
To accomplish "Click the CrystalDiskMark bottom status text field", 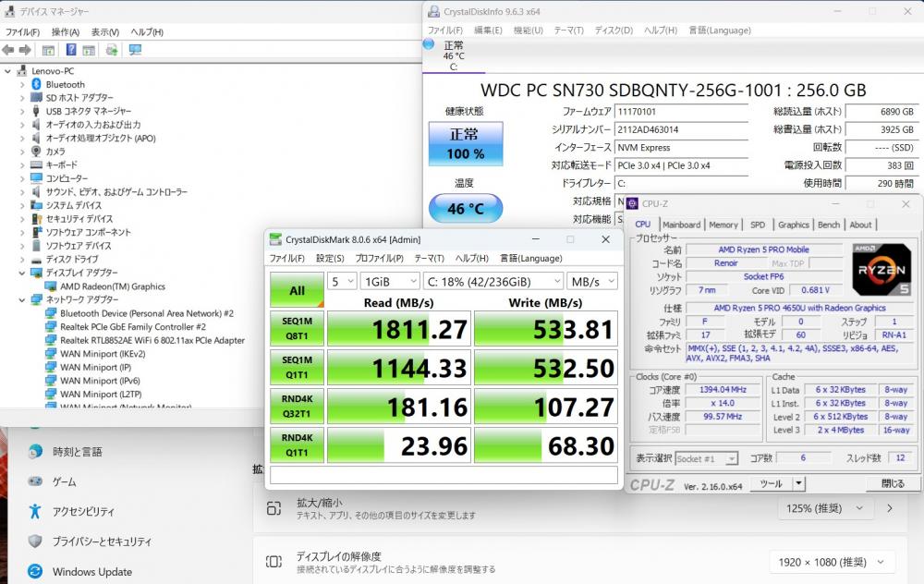I will coord(444,474).
